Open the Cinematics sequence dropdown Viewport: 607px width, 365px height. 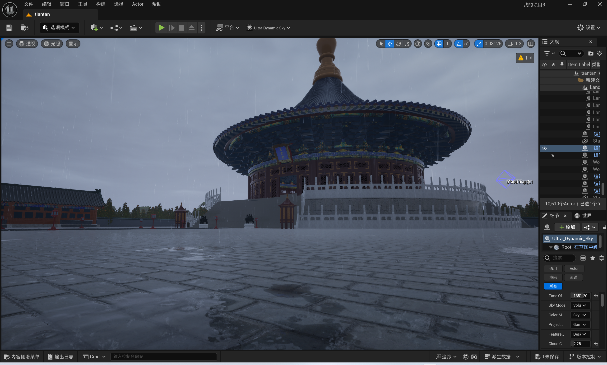(x=135, y=28)
